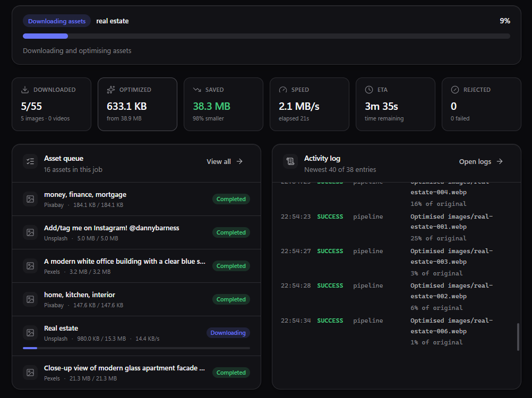The image size is (532, 398).
Task: Click the trending-down icon in Saved card
Action: coord(197,90)
